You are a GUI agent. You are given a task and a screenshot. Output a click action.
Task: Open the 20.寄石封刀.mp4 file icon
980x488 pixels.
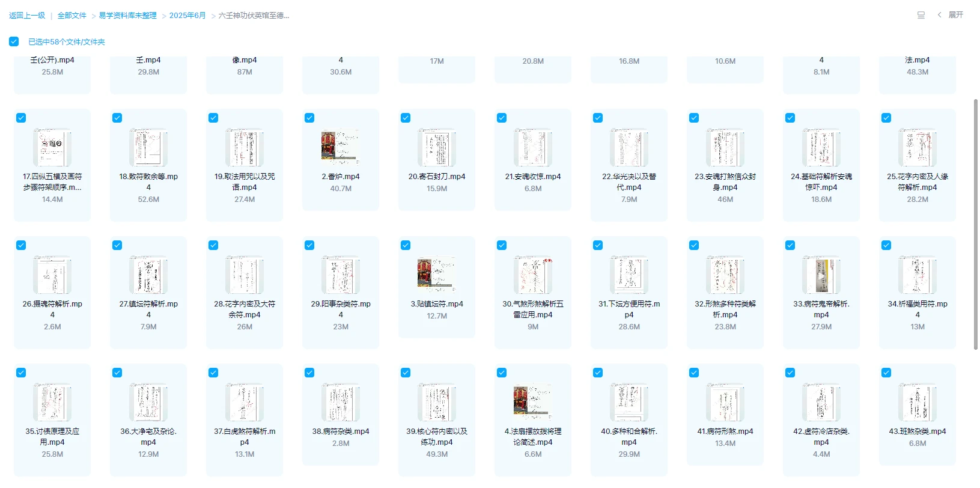[436, 147]
